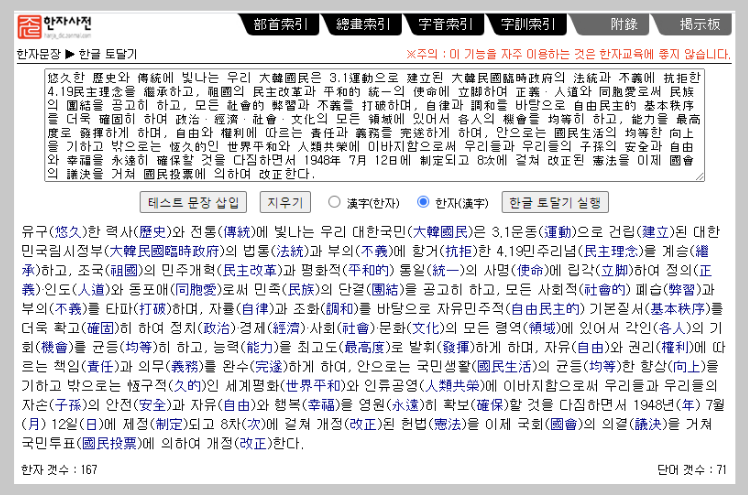
Task: Click the 한자사전 site logo
Action: (x=54, y=26)
